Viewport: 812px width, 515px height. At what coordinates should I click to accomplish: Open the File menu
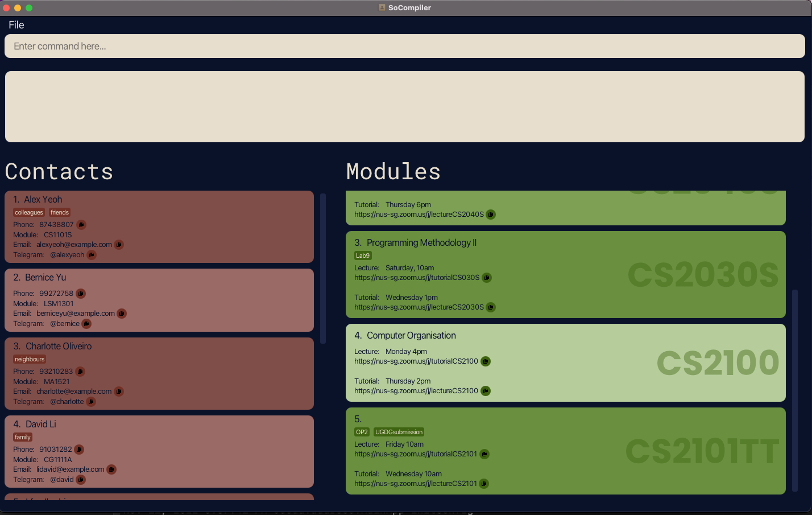pos(16,25)
